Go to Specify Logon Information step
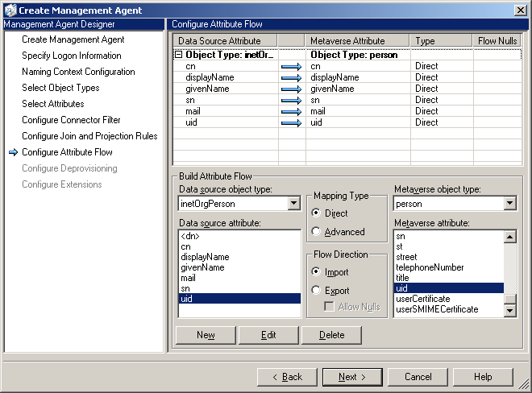The height and width of the screenshot is (393, 532). tap(71, 56)
